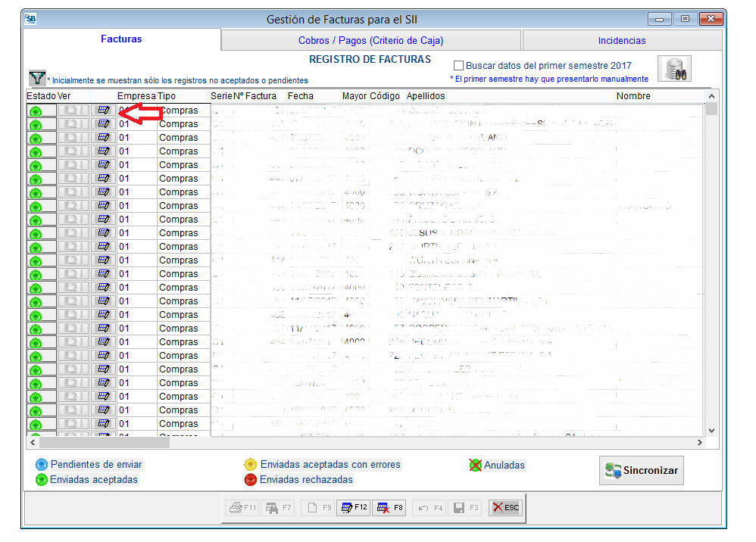
Task: Enable Buscar datos del primer semestre 2017
Action: (458, 66)
